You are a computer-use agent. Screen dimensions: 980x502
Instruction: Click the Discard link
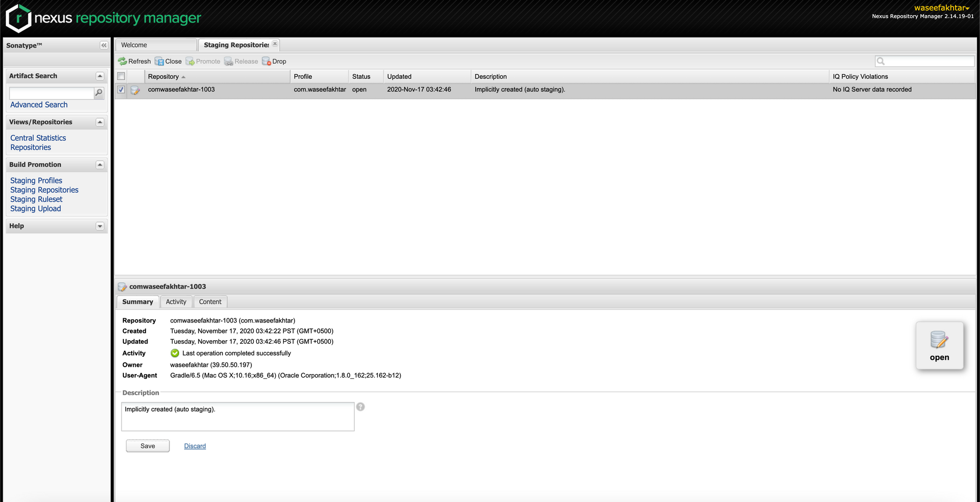coord(195,446)
